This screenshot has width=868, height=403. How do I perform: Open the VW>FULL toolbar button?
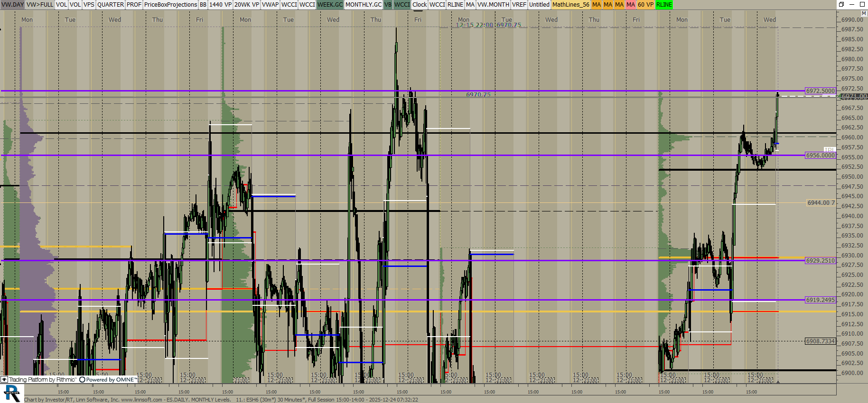(x=40, y=4)
